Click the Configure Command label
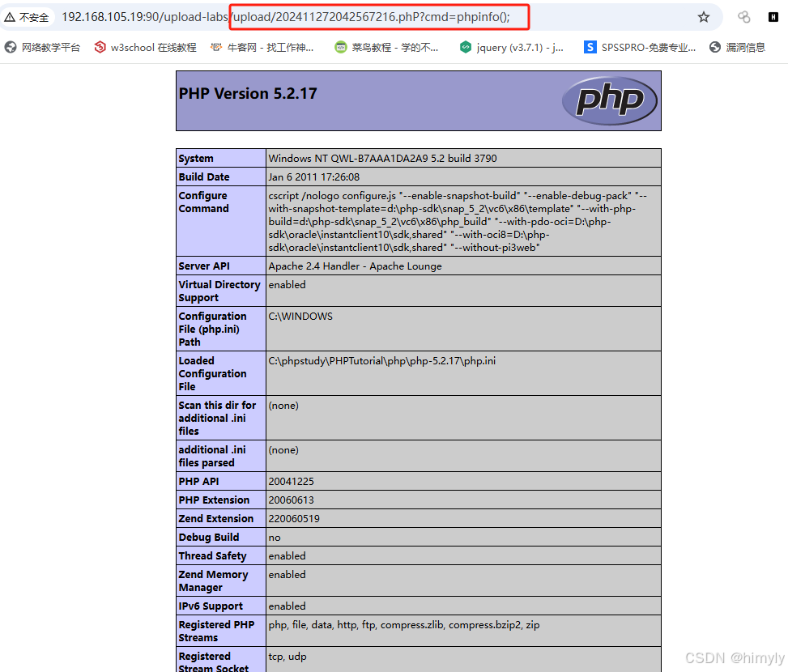Screen dimensions: 788x672 pyautogui.click(x=203, y=202)
